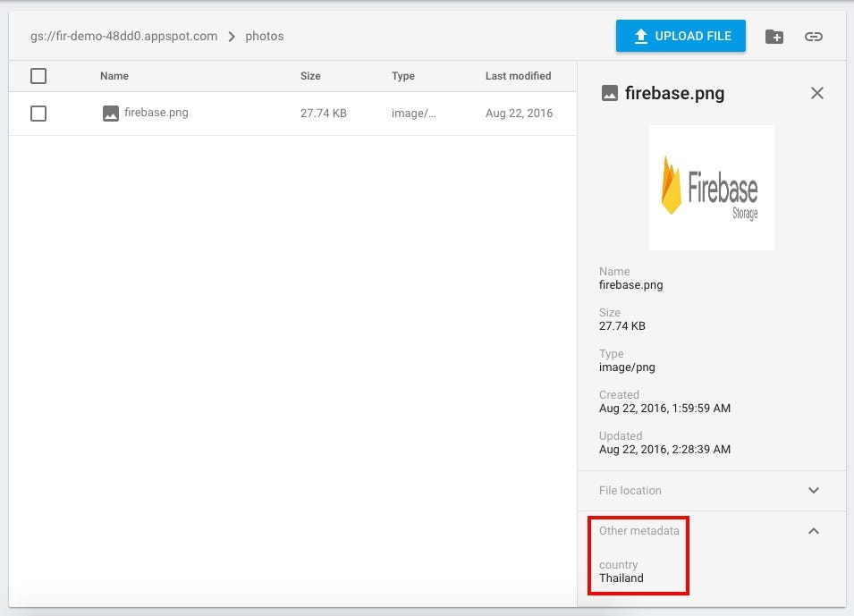This screenshot has height=616, width=854.
Task: Click the image icon beside the firebase.png panel title
Action: [x=610, y=93]
